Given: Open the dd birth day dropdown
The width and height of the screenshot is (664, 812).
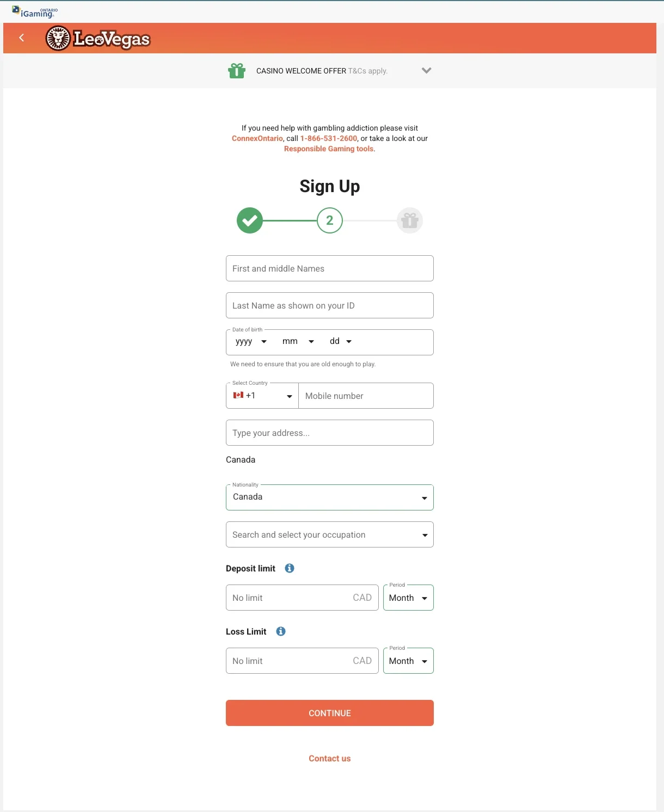Looking at the screenshot, I should point(341,342).
